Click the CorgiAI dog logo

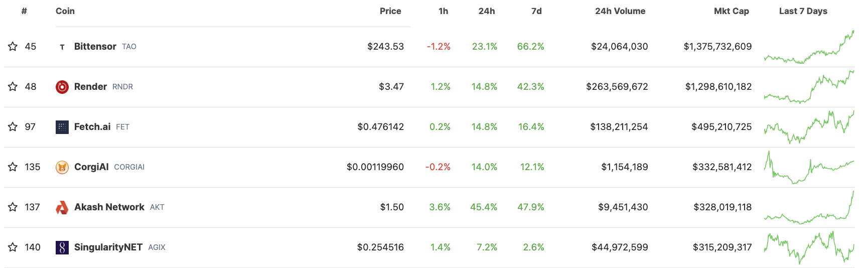[62, 167]
